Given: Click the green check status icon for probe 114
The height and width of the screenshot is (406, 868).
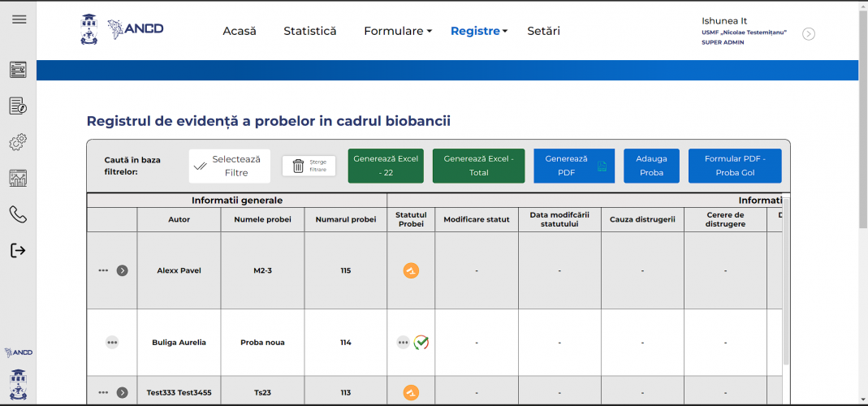Looking at the screenshot, I should [422, 343].
